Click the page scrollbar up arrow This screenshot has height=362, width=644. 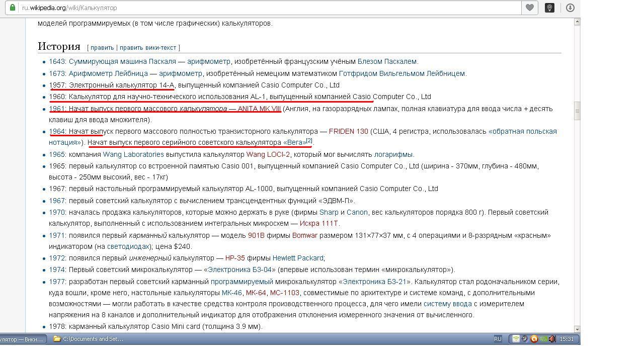tap(577, 22)
